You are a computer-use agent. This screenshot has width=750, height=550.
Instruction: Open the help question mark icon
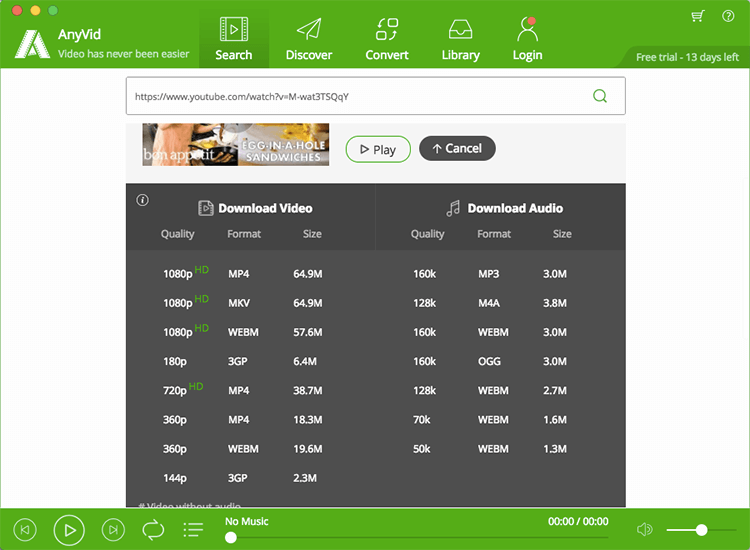tap(728, 16)
